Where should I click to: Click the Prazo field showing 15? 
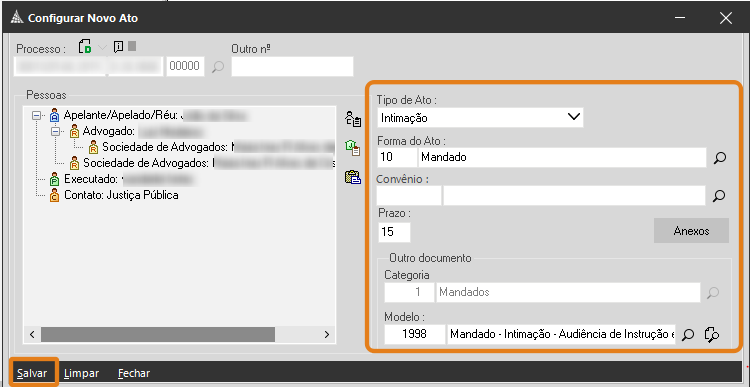tap(394, 232)
